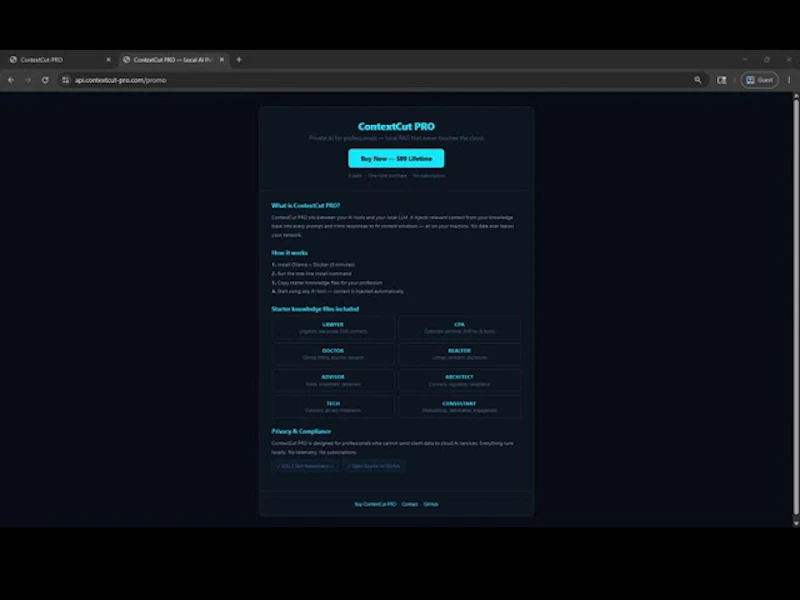Select the CONSULTANT knowledge file card
Viewport: 800px width, 600px height.
click(459, 407)
